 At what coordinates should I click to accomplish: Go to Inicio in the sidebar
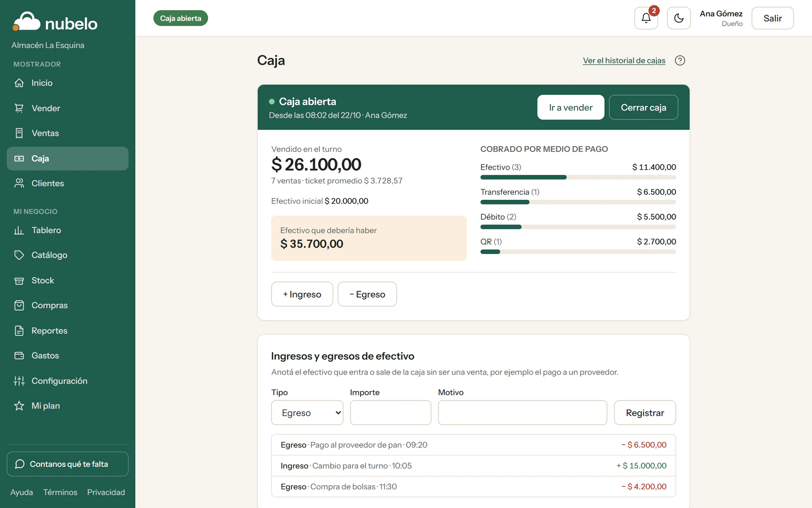[68, 83]
